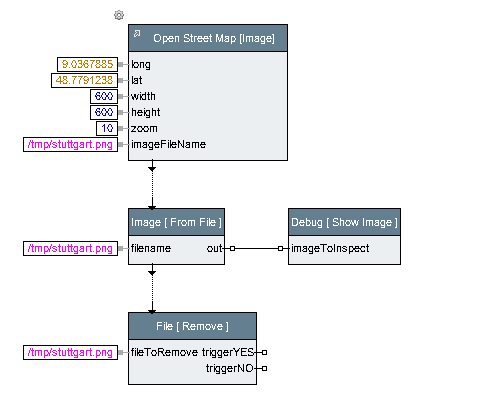Select the Image [ From File ] node header
484x418 pixels.
176,222
